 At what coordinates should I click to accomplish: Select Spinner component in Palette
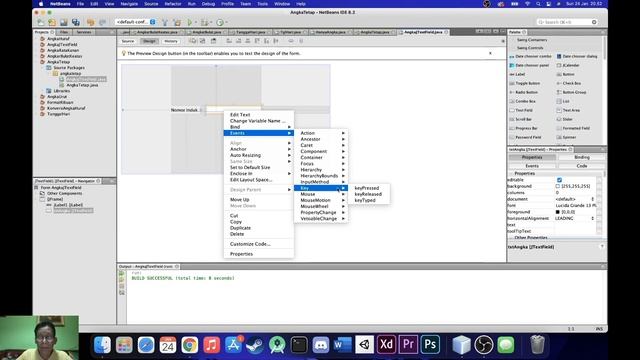[566, 137]
